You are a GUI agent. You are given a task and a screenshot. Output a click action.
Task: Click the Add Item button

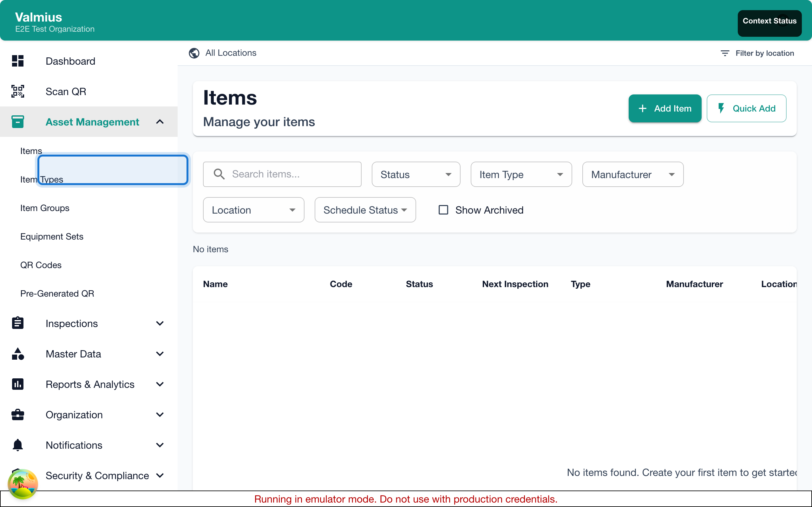(665, 108)
